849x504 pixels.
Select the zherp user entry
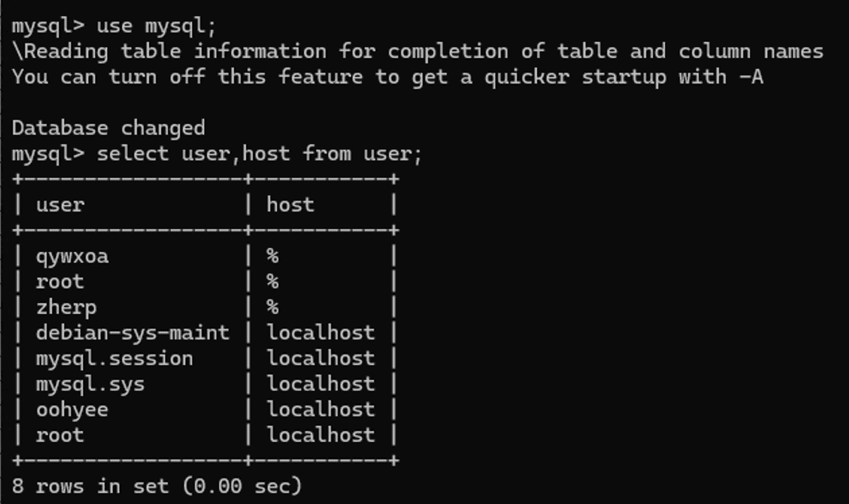pyautogui.click(x=66, y=308)
